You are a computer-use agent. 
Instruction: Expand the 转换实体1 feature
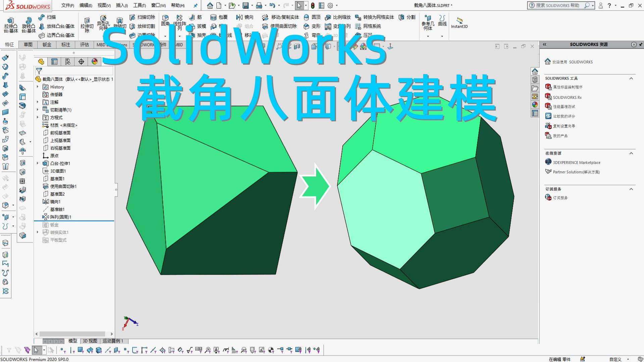pos(38,232)
